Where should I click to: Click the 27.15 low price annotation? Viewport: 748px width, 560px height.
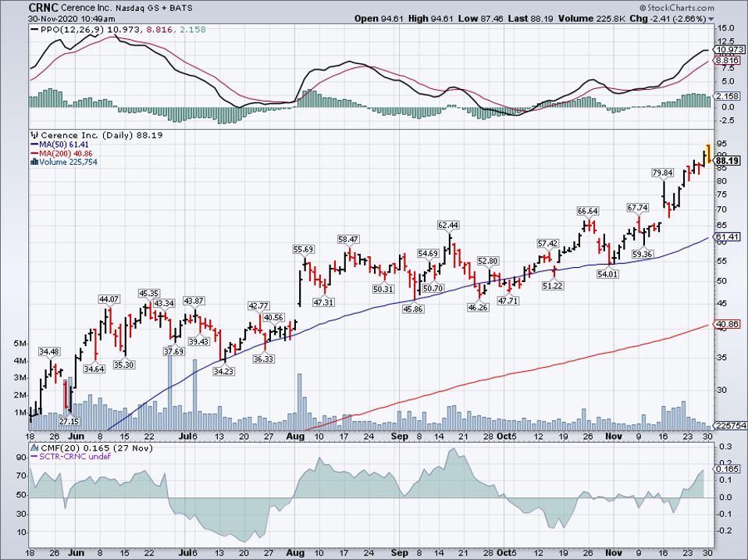(69, 422)
